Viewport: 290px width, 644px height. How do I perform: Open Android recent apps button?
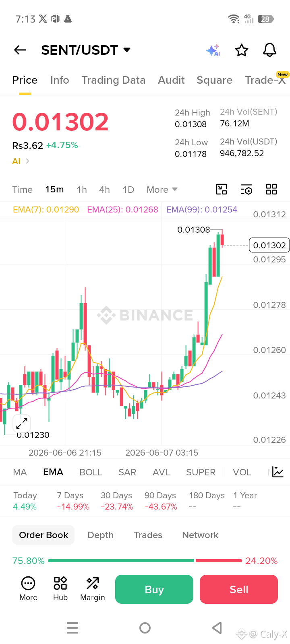pyautogui.click(x=72, y=628)
